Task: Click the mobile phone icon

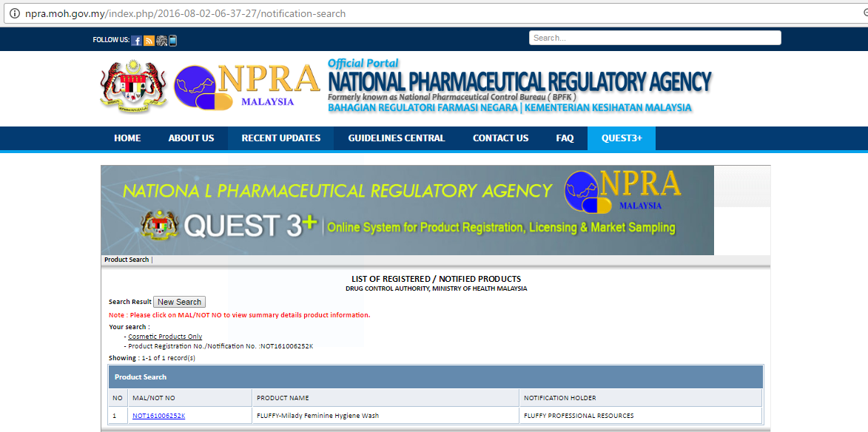Action: [172, 41]
